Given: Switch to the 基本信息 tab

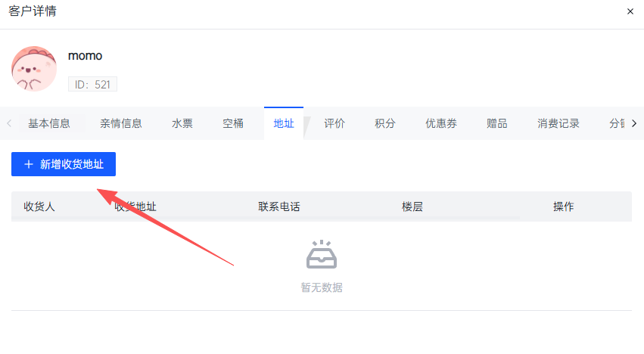Looking at the screenshot, I should (x=49, y=123).
